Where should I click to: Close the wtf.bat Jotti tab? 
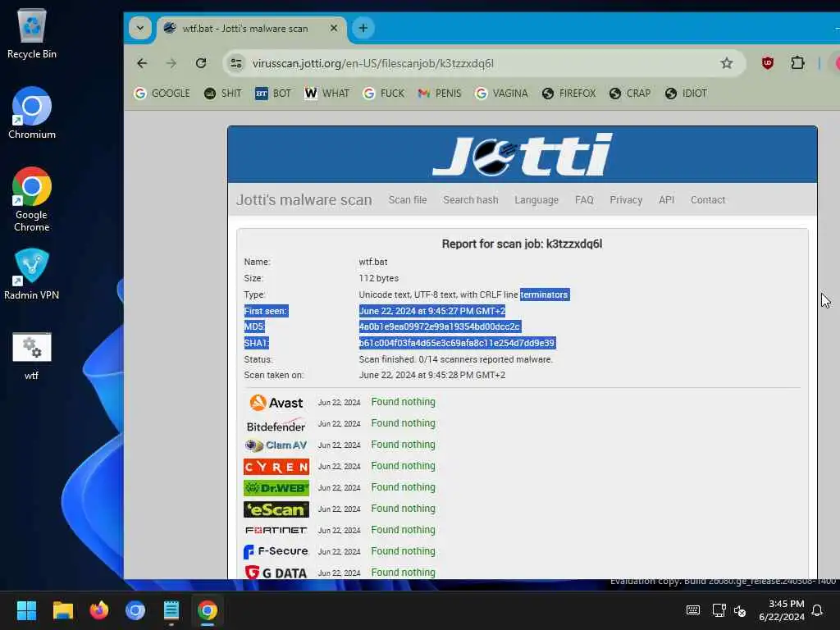(x=334, y=28)
